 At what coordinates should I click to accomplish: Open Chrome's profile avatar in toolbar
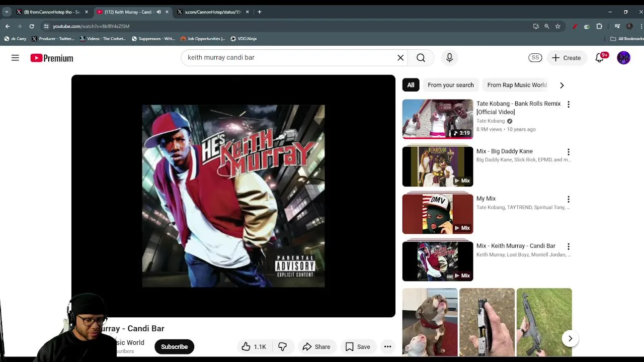coord(629,26)
